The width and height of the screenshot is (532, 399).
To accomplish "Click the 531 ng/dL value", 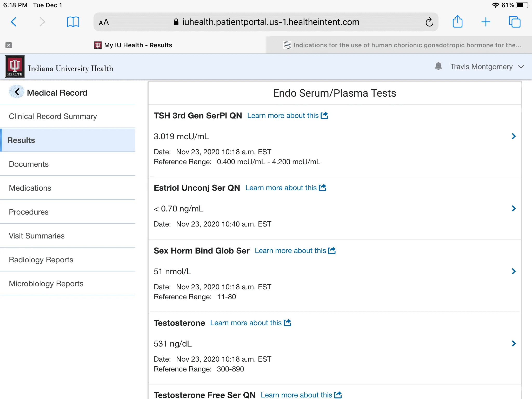I will [x=173, y=344].
